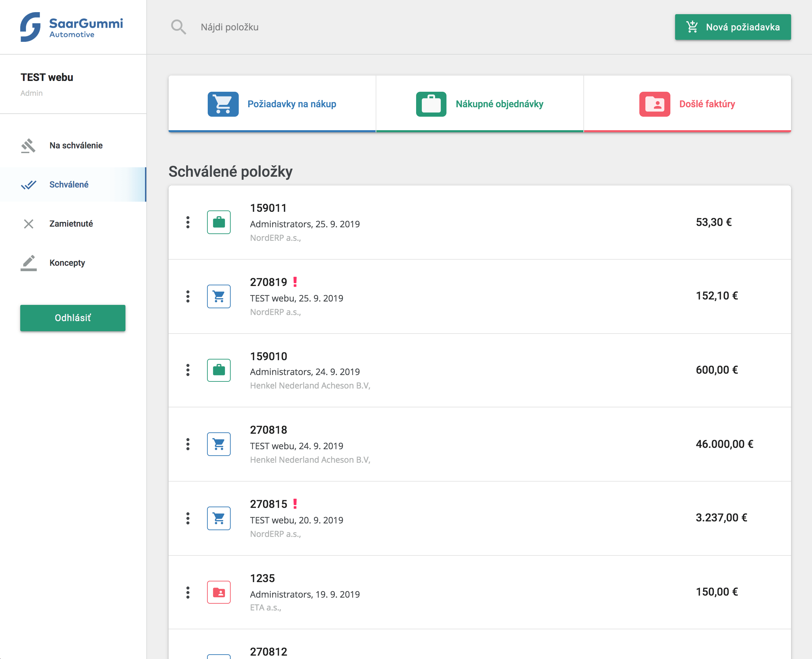Click the briefcase icon for item 159011
The height and width of the screenshot is (659, 812).
pyautogui.click(x=219, y=222)
